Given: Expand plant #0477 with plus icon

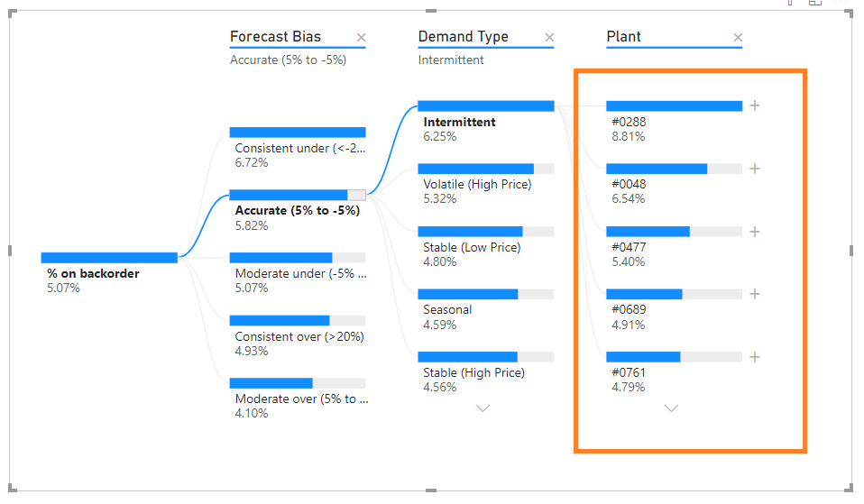Looking at the screenshot, I should (755, 232).
